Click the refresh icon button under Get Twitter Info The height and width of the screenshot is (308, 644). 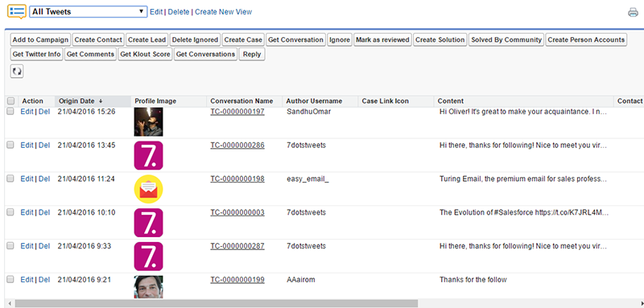click(16, 71)
